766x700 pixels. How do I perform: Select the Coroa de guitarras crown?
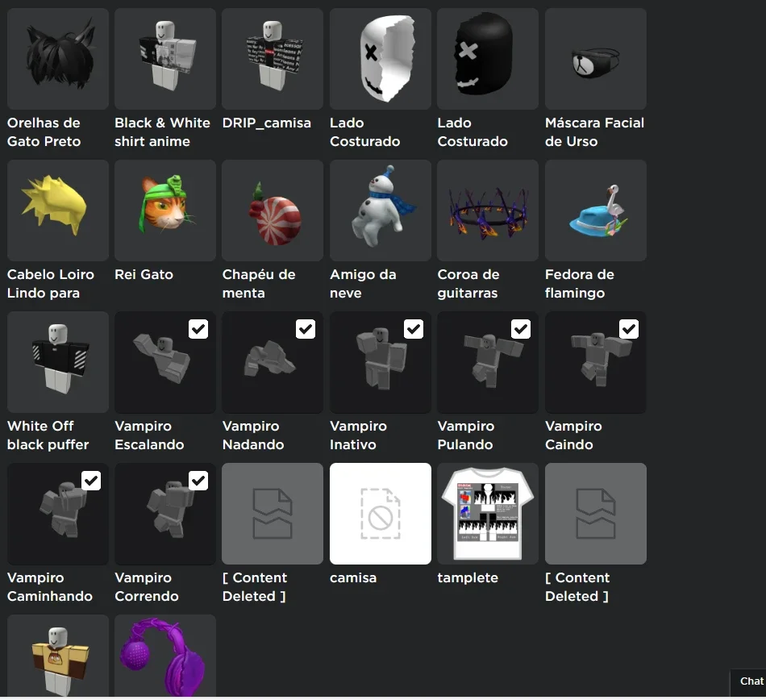(x=488, y=210)
